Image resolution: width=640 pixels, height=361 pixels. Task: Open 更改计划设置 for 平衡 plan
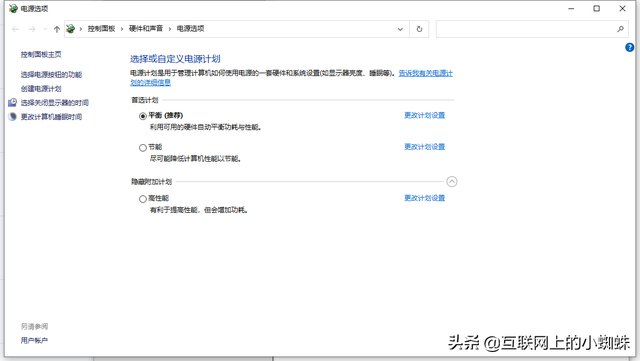pyautogui.click(x=424, y=115)
